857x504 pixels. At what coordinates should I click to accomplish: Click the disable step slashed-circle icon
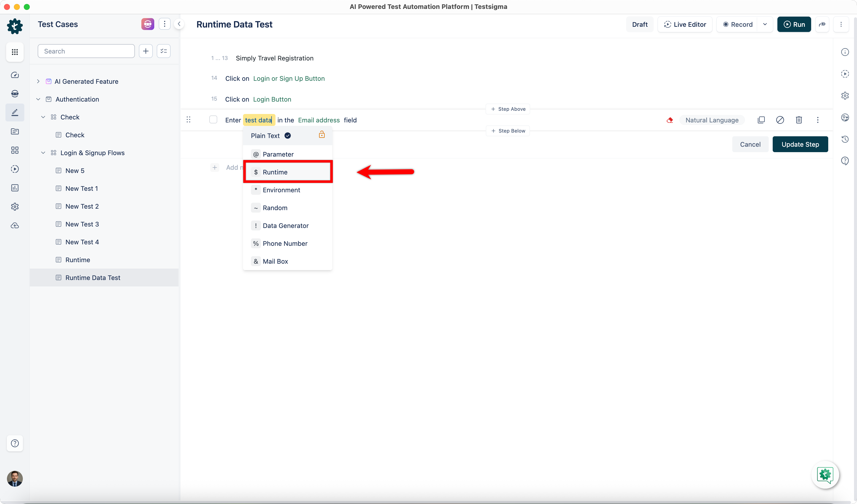[x=780, y=120]
